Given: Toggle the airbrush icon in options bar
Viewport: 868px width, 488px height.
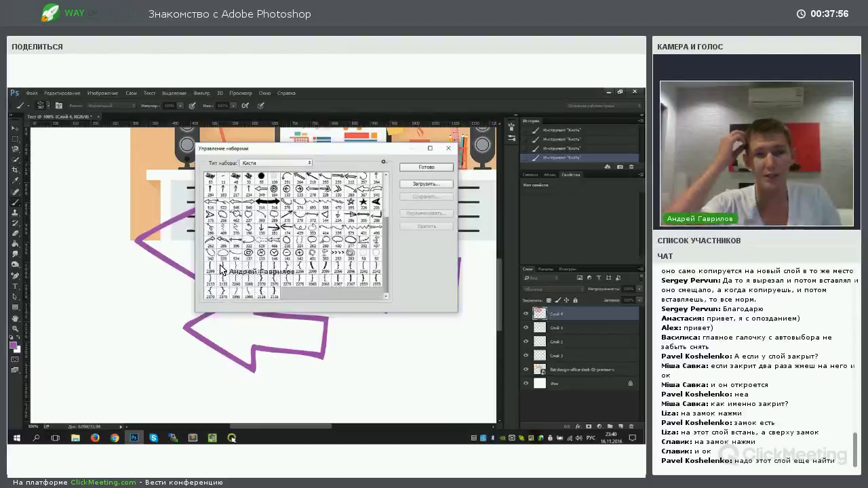Looking at the screenshot, I should (x=245, y=106).
